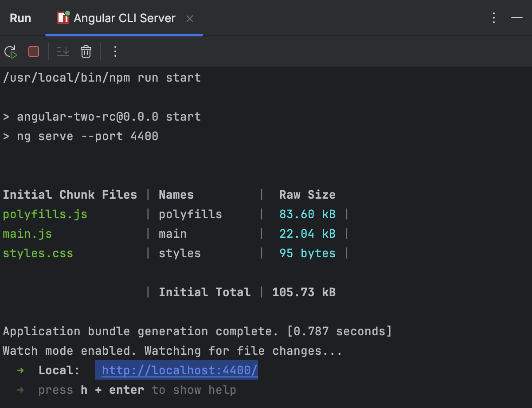Screen dimensions: 532x408
Task: Open styles.css from the console output
Action: pyautogui.click(x=38, y=253)
